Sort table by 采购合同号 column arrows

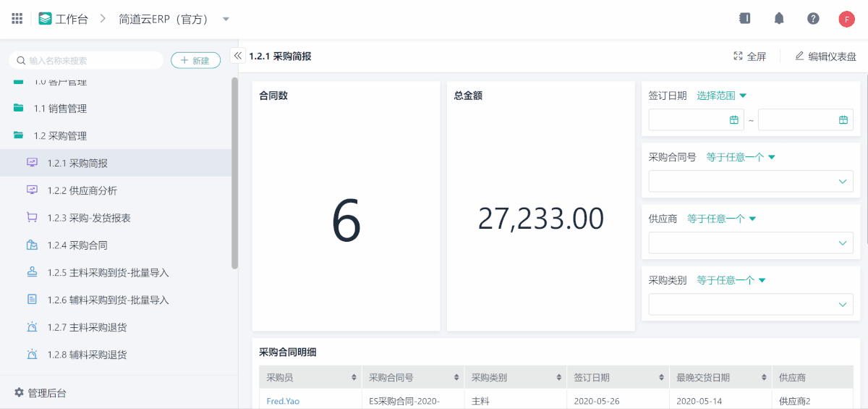(x=456, y=378)
